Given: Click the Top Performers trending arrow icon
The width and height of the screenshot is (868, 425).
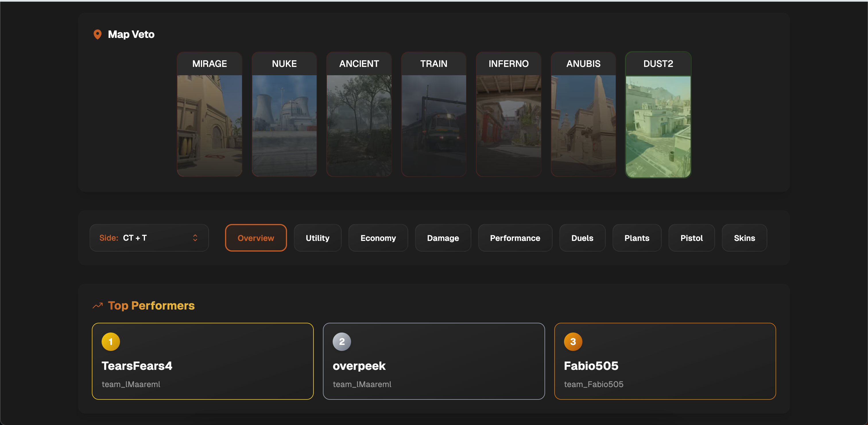Looking at the screenshot, I should coord(98,305).
